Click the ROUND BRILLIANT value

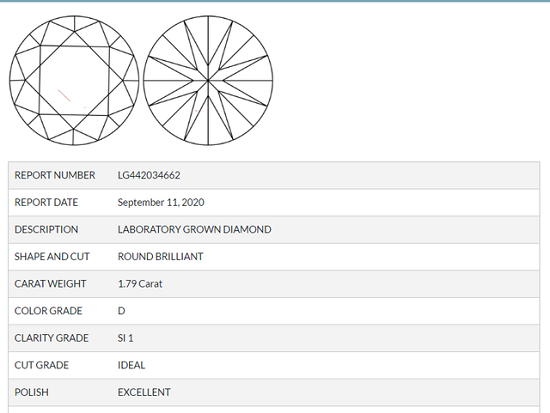point(160,257)
